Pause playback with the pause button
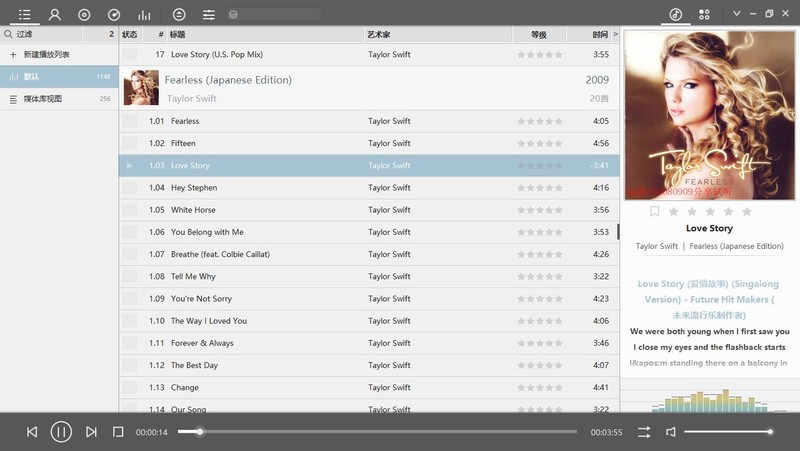Screen dimensions: 800x451 [61, 432]
